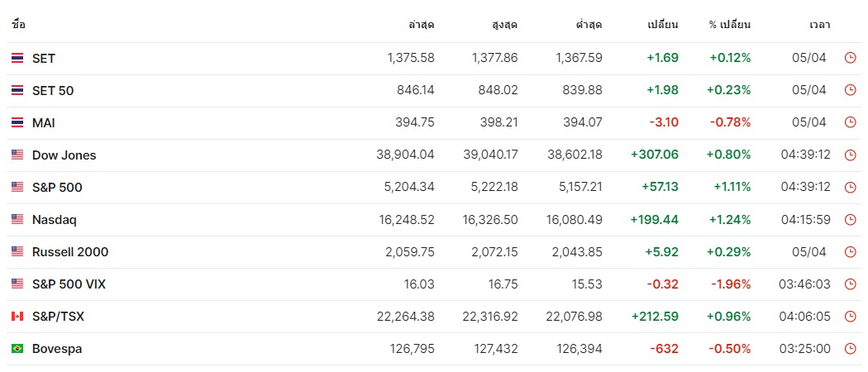Open the SET index link
Viewport: 868px width, 372px height.
pos(44,58)
